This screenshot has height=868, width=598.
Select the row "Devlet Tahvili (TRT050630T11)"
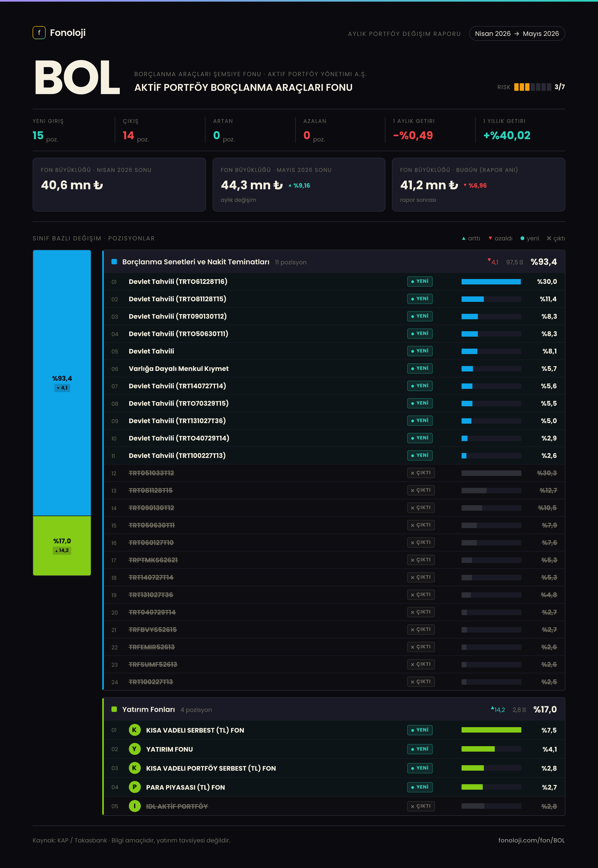tap(334, 334)
